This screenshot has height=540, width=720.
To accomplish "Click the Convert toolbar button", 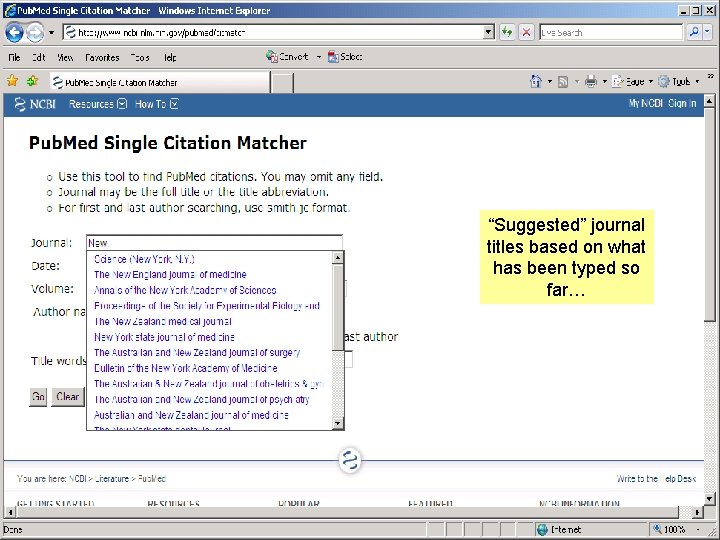I will [x=287, y=56].
